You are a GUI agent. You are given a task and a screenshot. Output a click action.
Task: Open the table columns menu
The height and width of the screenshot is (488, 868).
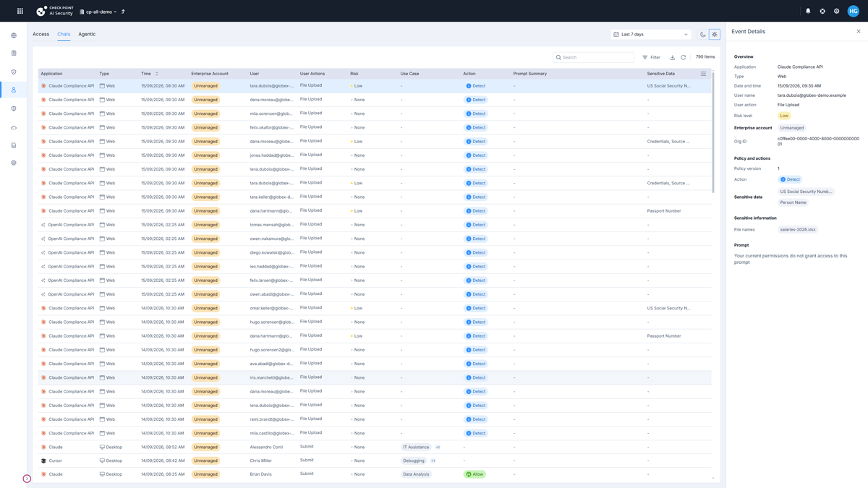click(703, 74)
